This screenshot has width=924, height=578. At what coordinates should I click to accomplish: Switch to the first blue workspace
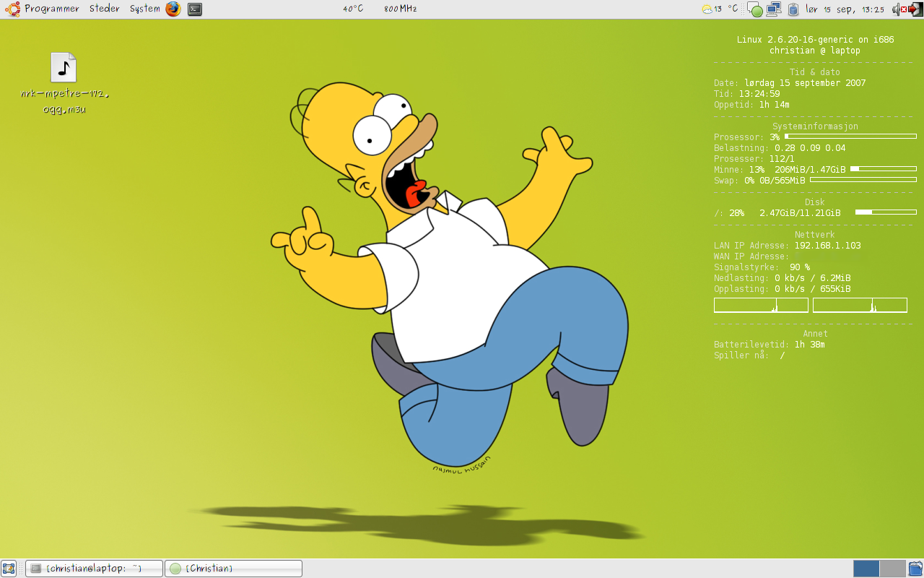click(866, 569)
